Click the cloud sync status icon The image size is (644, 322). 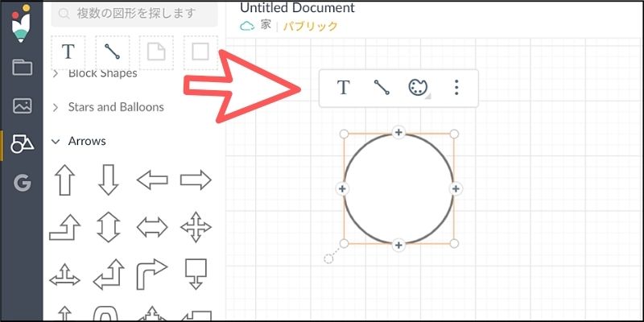pos(247,26)
